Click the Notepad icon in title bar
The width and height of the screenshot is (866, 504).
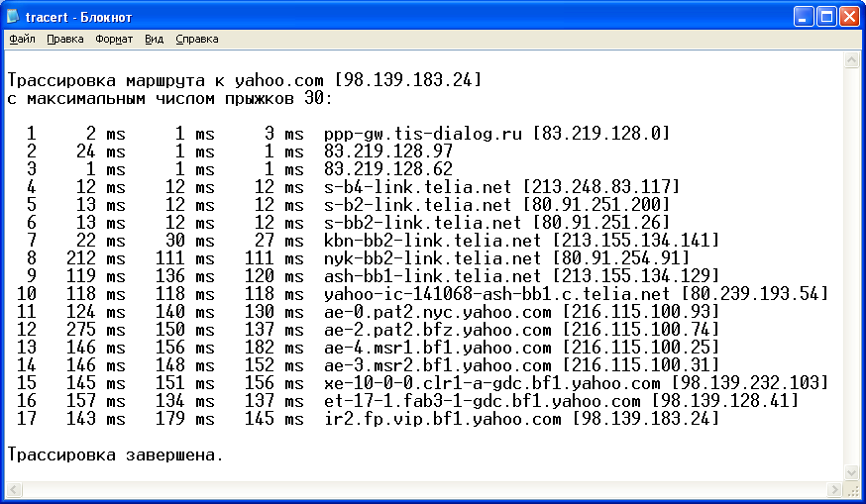click(x=13, y=17)
